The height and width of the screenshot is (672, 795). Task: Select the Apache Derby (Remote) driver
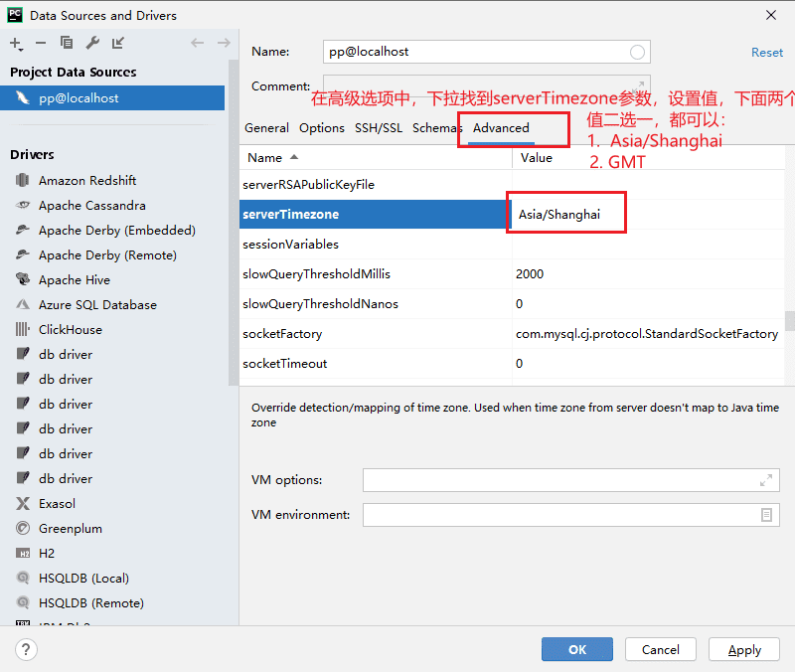point(107,255)
